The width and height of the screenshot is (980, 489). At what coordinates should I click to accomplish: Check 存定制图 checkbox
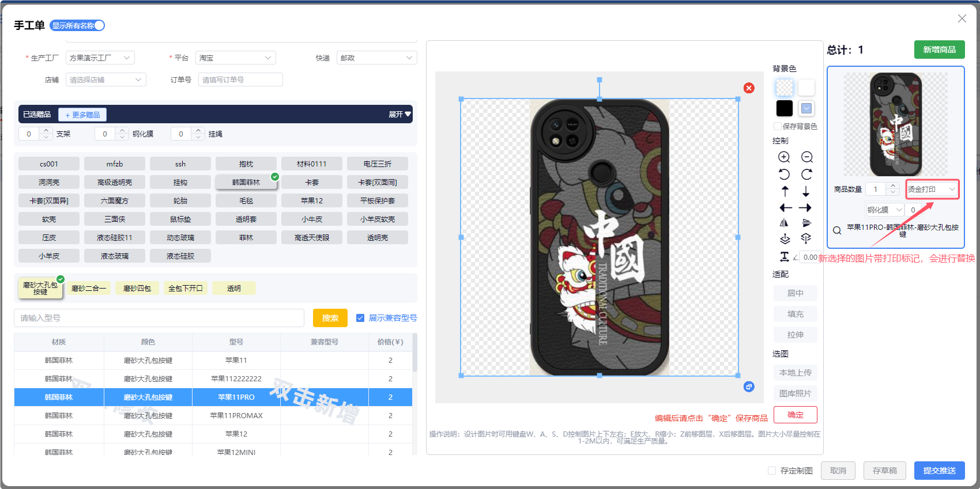pyautogui.click(x=772, y=471)
